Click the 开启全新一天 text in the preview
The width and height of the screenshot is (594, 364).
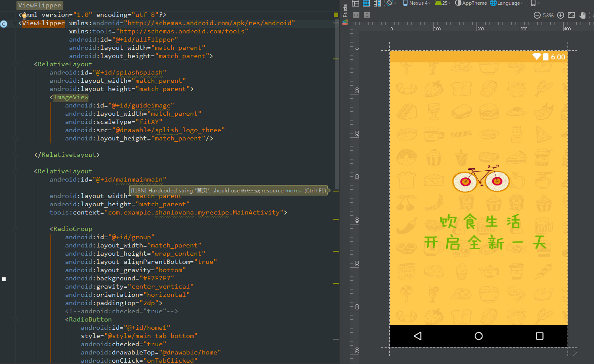click(x=485, y=243)
